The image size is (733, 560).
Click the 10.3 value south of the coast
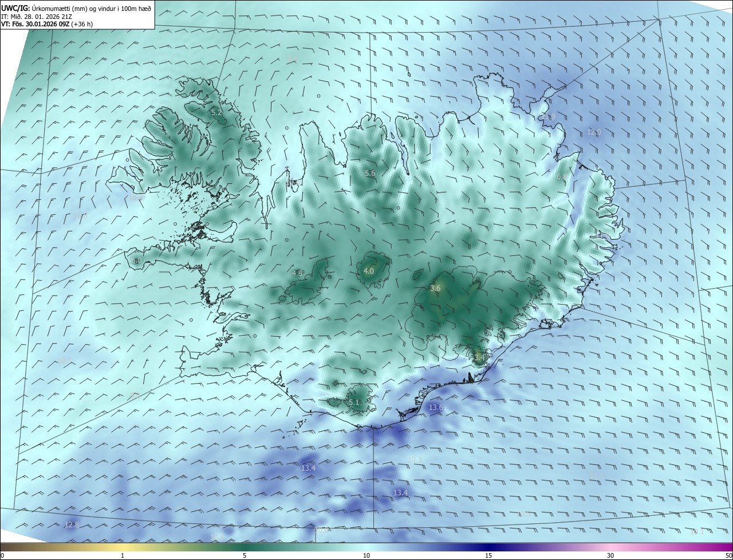tap(415, 460)
